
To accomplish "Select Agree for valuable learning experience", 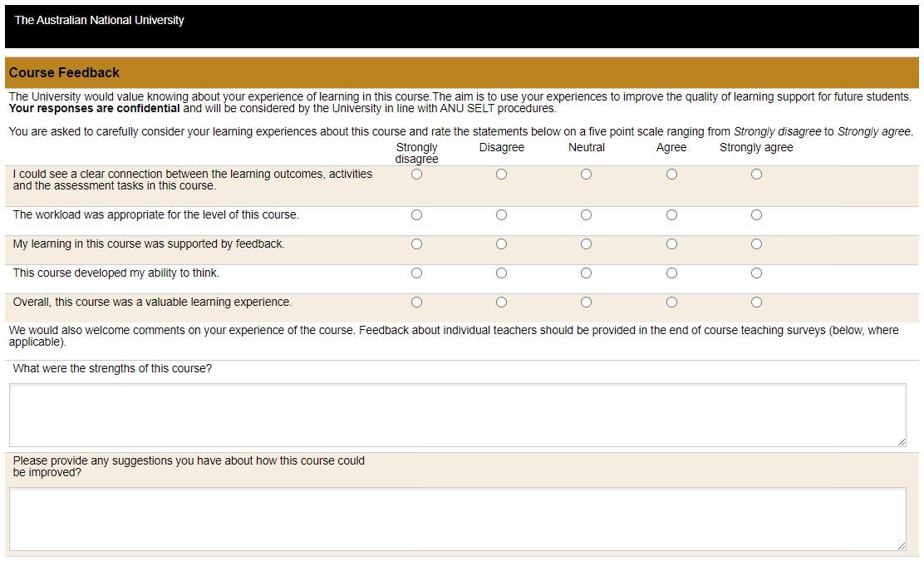I will click(671, 302).
